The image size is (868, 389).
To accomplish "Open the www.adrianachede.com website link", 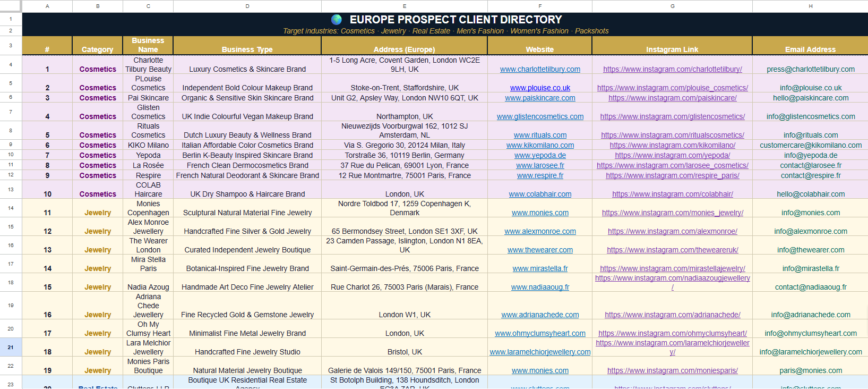I will 540,315.
